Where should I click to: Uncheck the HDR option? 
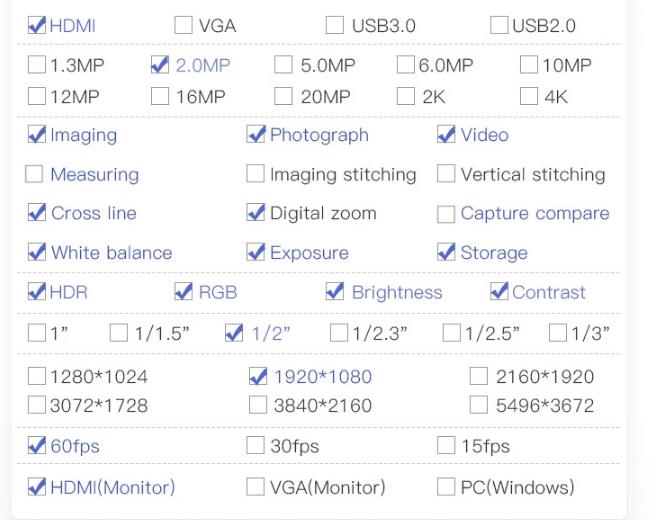36,291
